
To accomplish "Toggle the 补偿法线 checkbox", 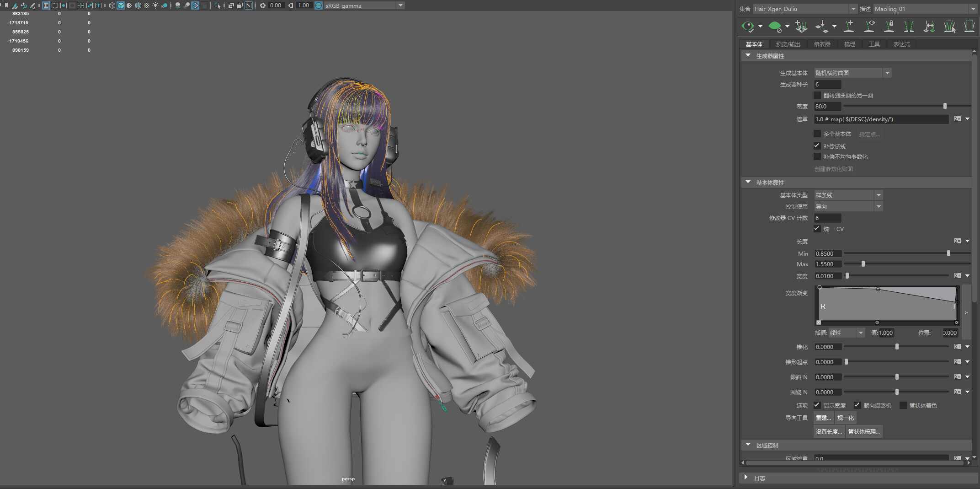I will tap(817, 146).
